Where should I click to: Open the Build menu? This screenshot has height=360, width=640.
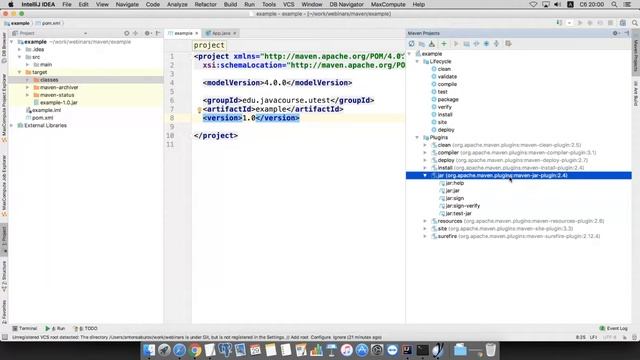(230, 4)
